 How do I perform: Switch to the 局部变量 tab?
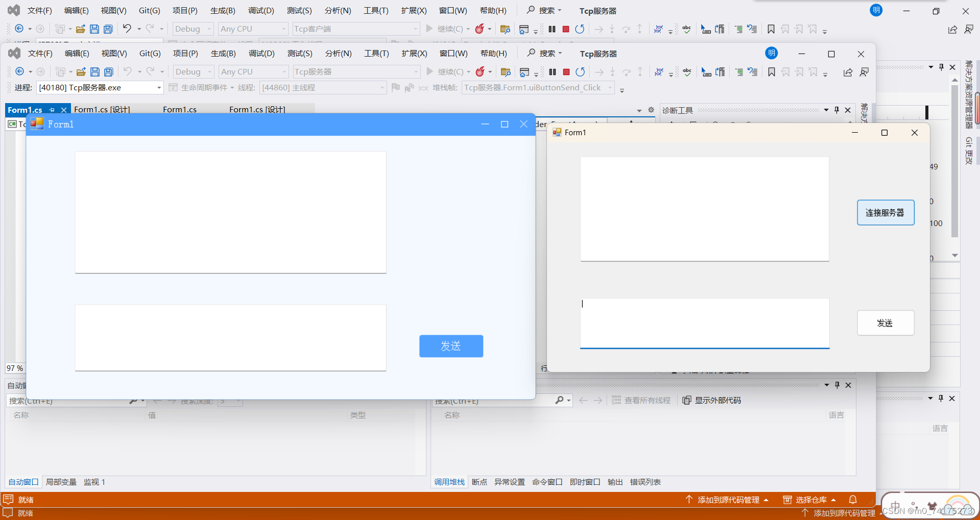click(x=61, y=482)
